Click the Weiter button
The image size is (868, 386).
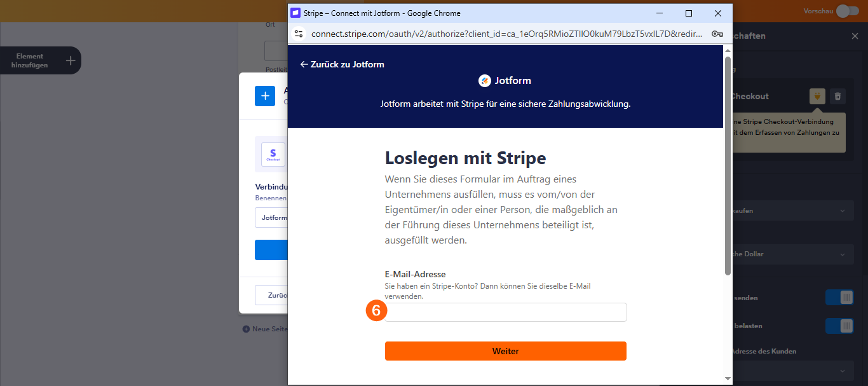505,351
